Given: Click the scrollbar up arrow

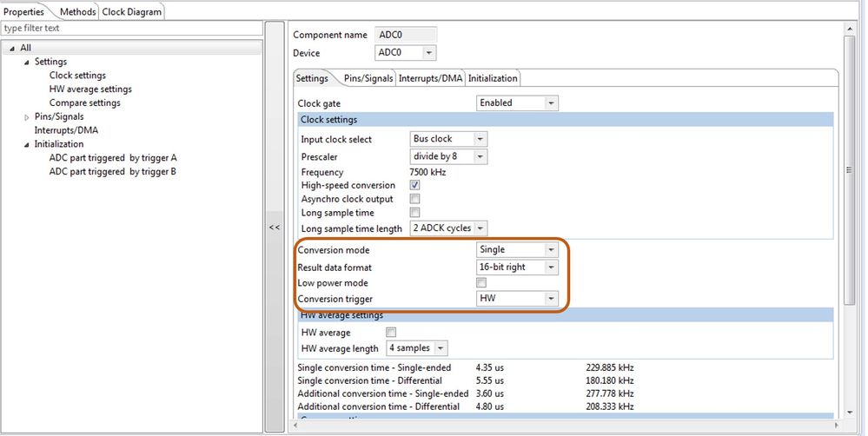Looking at the screenshot, I should coord(849,28).
